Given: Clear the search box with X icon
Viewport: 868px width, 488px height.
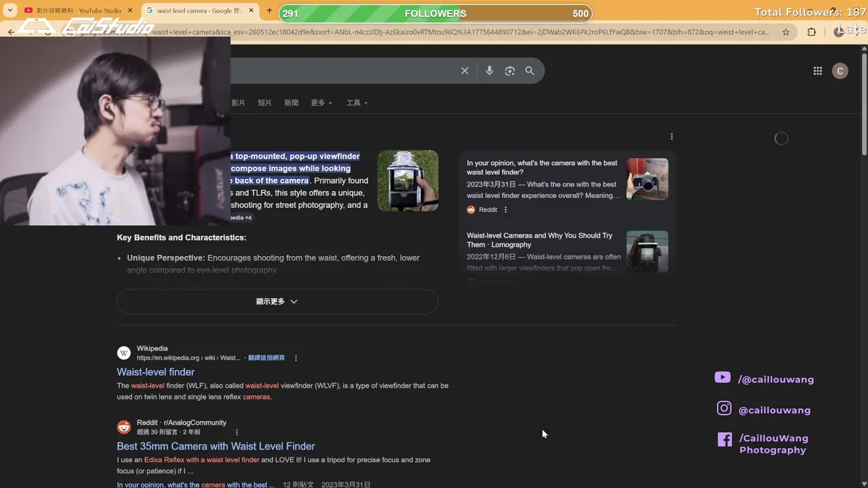Looking at the screenshot, I should coord(465,70).
